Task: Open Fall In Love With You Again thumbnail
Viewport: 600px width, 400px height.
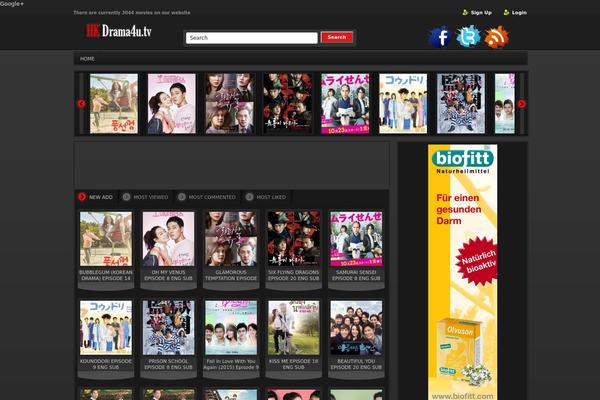Action: (231, 328)
